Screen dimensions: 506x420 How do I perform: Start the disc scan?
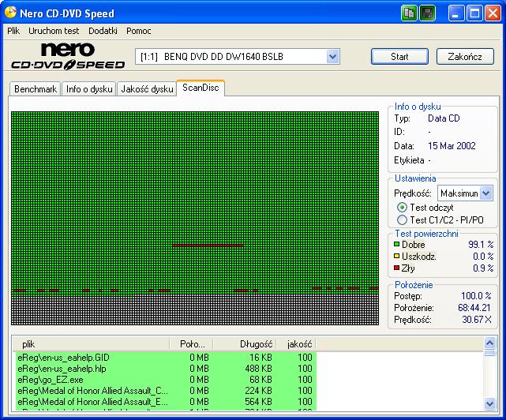pos(400,57)
